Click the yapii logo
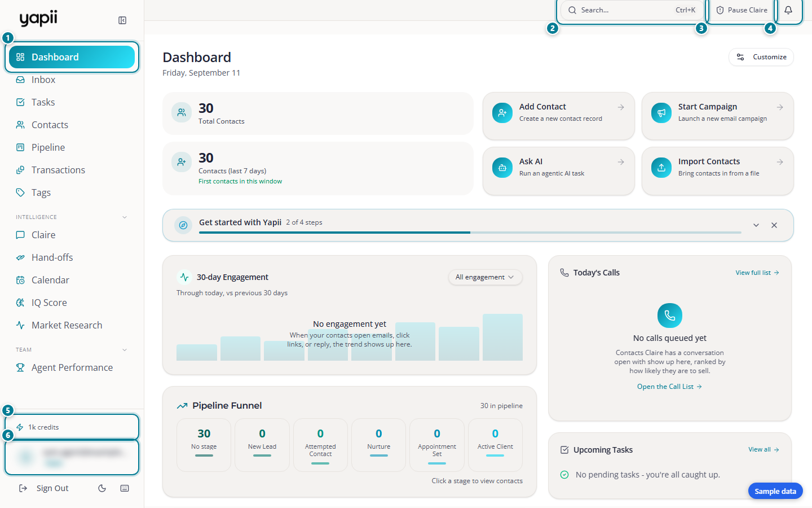Image resolution: width=812 pixels, height=508 pixels. click(x=38, y=19)
